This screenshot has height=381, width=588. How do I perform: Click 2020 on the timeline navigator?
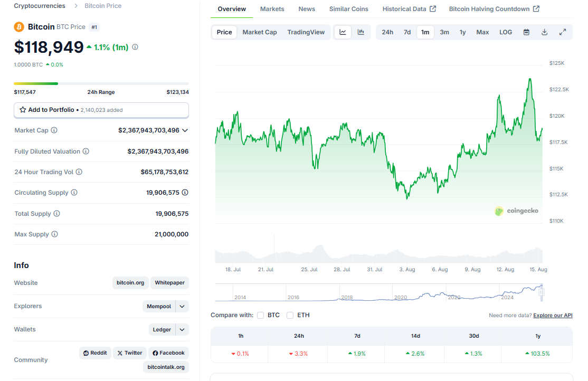pos(401,298)
